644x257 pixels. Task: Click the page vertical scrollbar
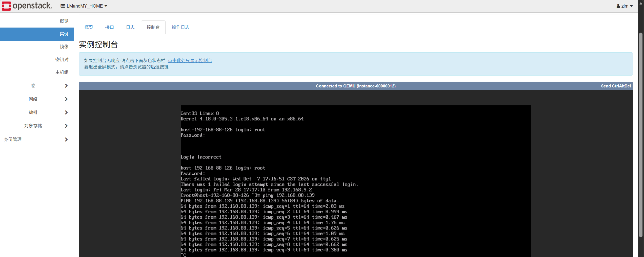point(641,135)
